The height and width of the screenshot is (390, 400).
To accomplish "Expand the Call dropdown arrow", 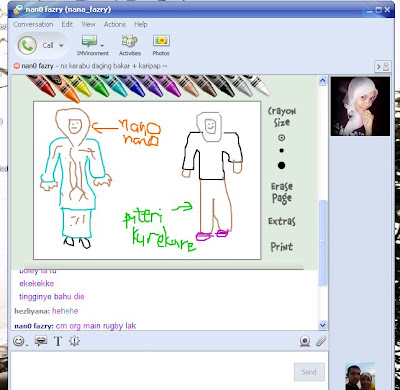I will [61, 46].
